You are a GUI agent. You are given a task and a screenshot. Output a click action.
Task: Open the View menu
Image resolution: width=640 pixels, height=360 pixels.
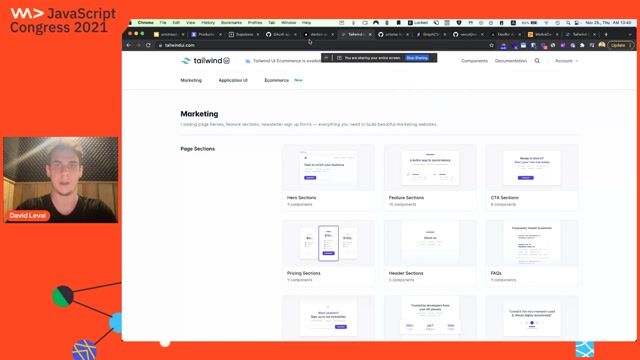click(x=191, y=23)
